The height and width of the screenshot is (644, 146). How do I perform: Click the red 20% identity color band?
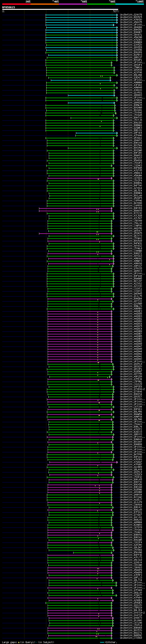[x=16, y=4]
